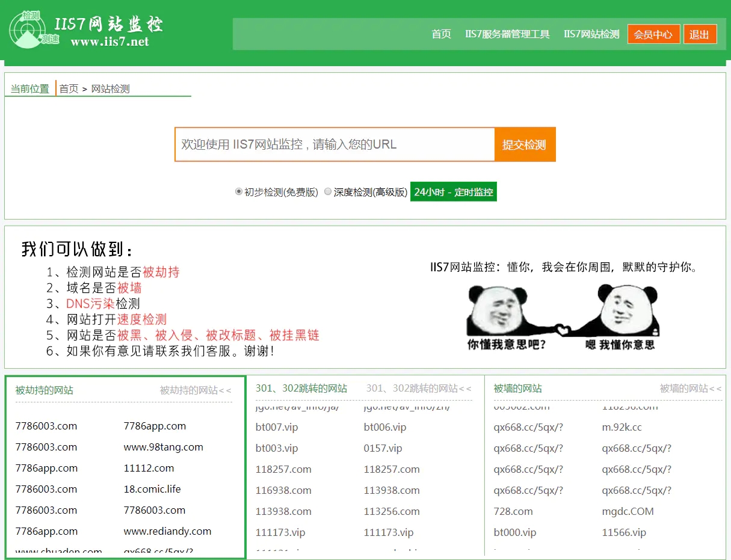Open the bt007.vip redirect link
This screenshot has width=731, height=560.
(x=277, y=427)
